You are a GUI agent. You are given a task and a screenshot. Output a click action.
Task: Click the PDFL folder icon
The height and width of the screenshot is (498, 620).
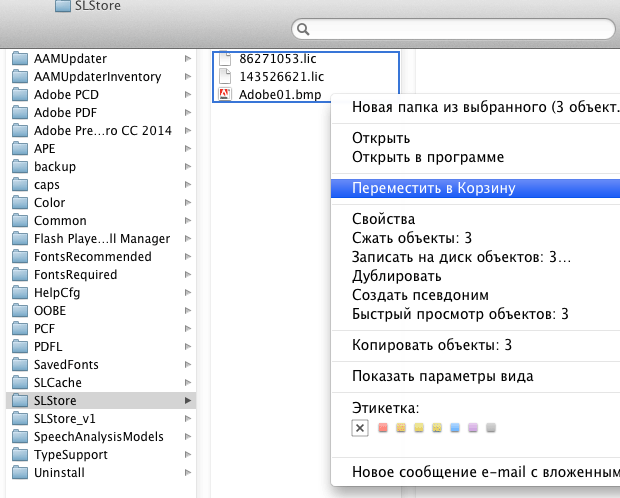(x=20, y=347)
